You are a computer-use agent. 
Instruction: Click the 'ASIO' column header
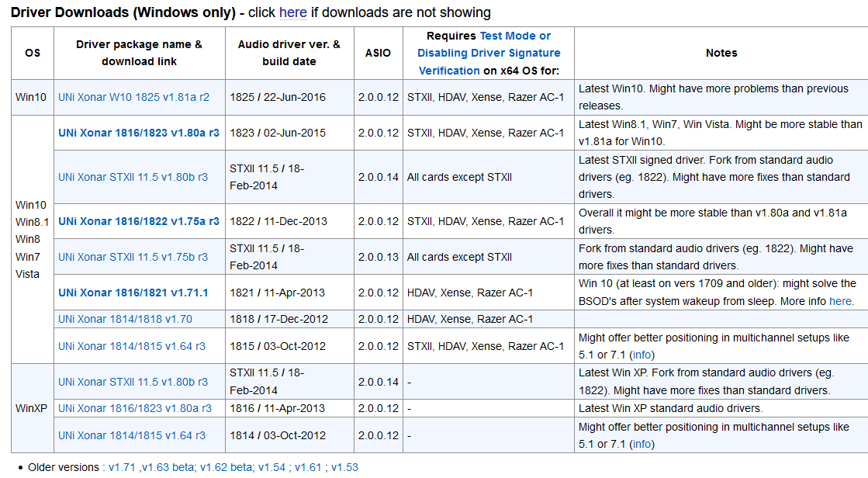[x=378, y=54]
